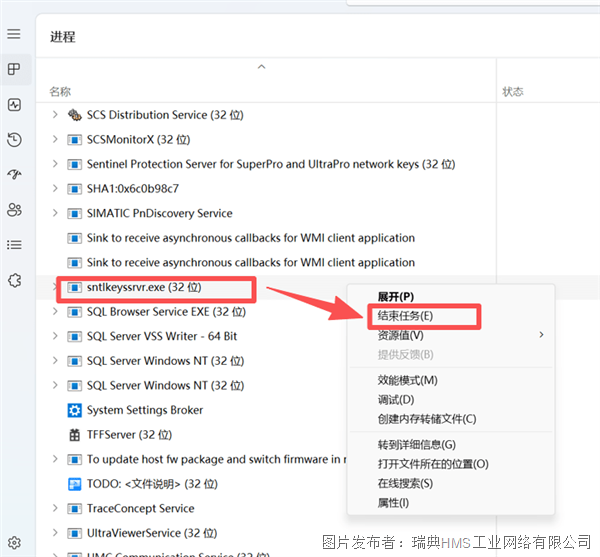The image size is (600, 557).
Task: Click the SCS Distribution Service process icon
Action: click(x=75, y=115)
